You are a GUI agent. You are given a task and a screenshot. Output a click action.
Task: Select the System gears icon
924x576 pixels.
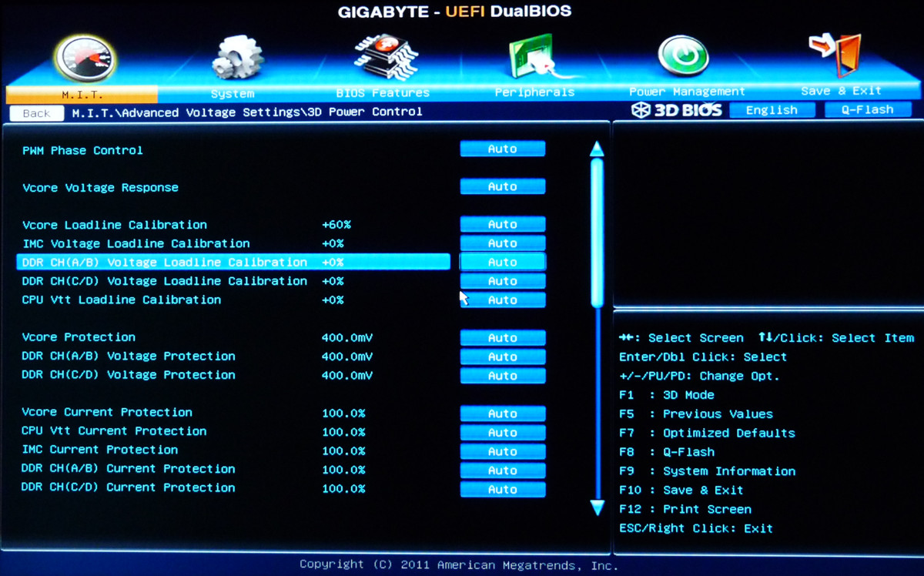pos(237,56)
